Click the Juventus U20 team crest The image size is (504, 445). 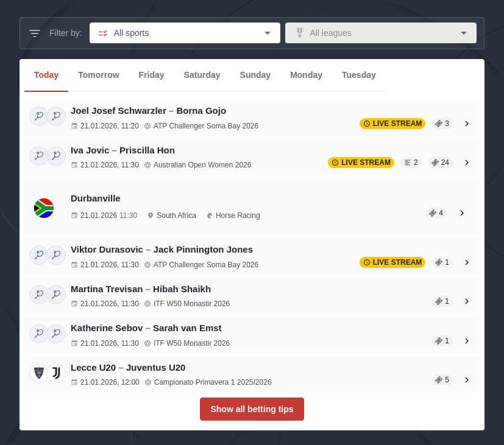coord(56,373)
